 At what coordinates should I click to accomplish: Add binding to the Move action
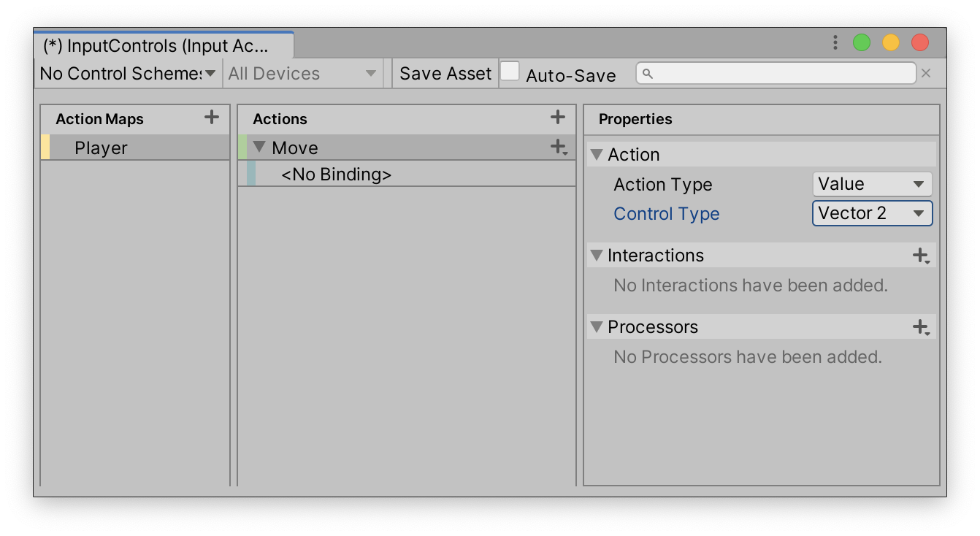pyautogui.click(x=559, y=148)
